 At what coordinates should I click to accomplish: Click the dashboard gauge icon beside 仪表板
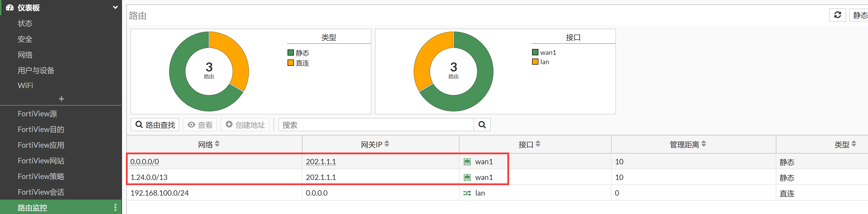pos(10,7)
